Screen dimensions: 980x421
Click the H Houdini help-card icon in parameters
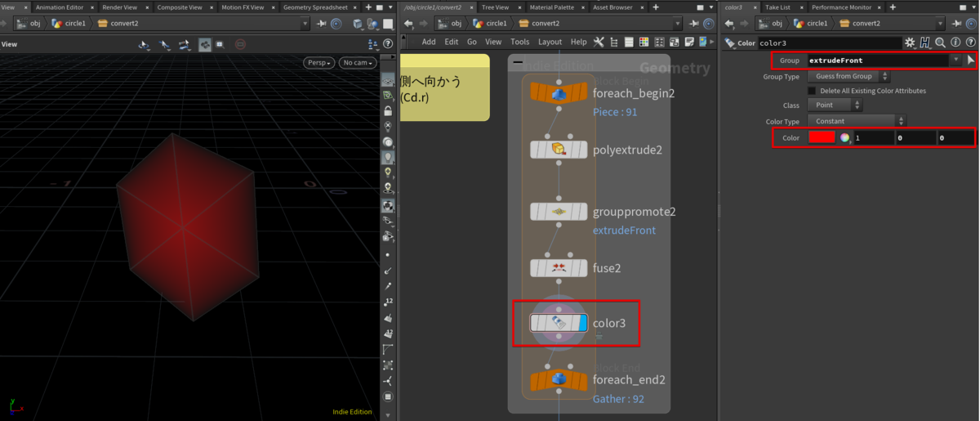tap(925, 43)
